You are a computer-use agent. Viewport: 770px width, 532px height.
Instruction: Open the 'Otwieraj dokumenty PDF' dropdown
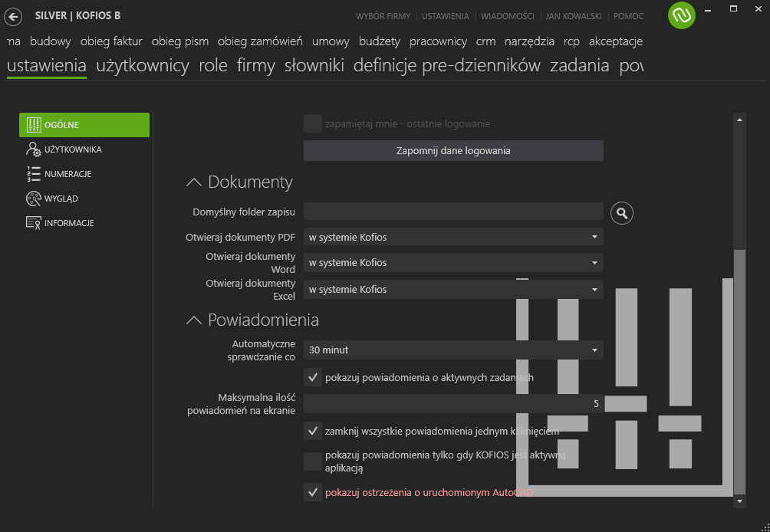[453, 237]
